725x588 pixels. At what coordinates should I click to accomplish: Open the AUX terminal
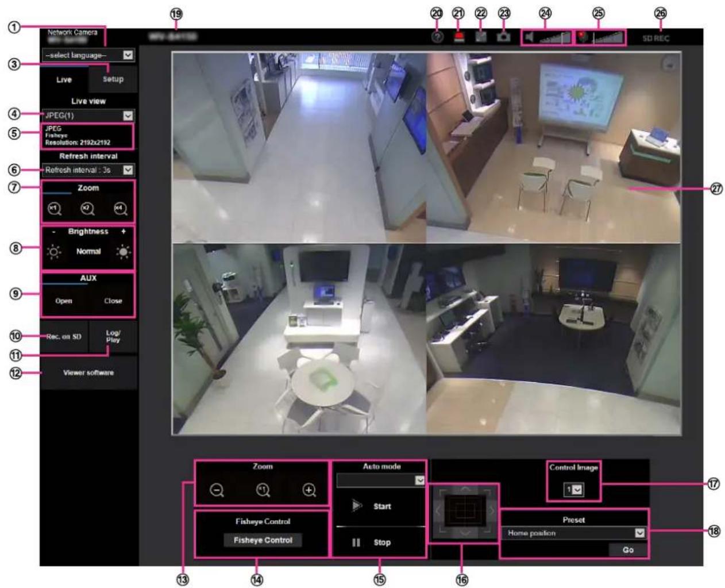tap(64, 301)
